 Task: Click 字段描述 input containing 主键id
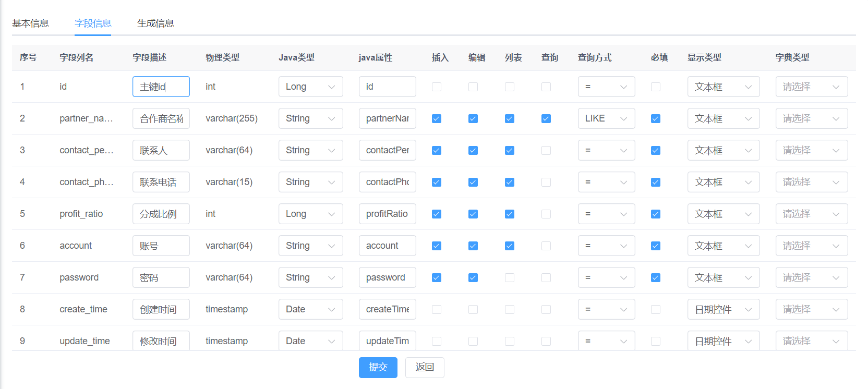(161, 87)
